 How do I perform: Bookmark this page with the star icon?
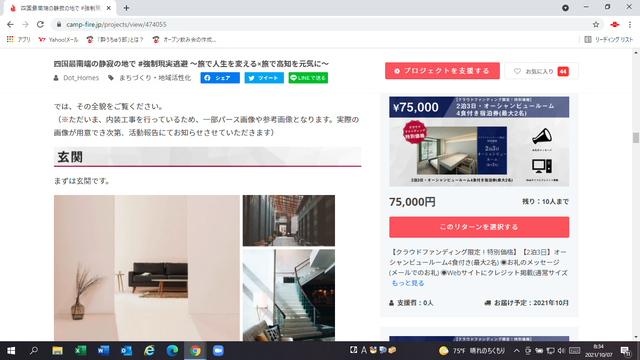[596, 24]
